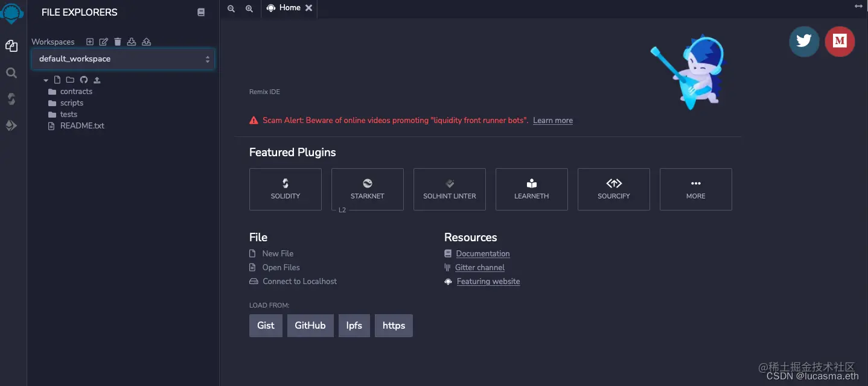Viewport: 868px width, 386px height.
Task: Click the Resources heading
Action: tap(471, 238)
